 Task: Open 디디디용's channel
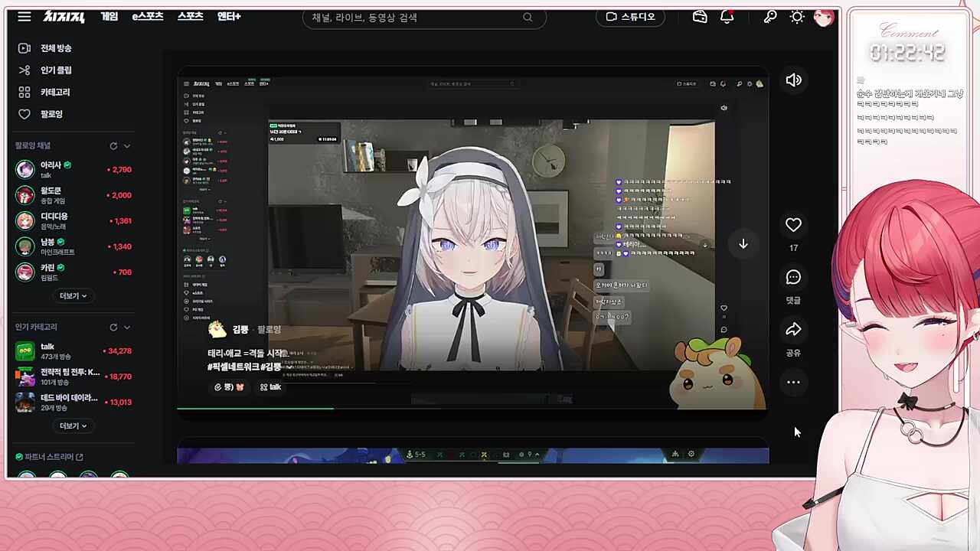[x=73, y=221]
